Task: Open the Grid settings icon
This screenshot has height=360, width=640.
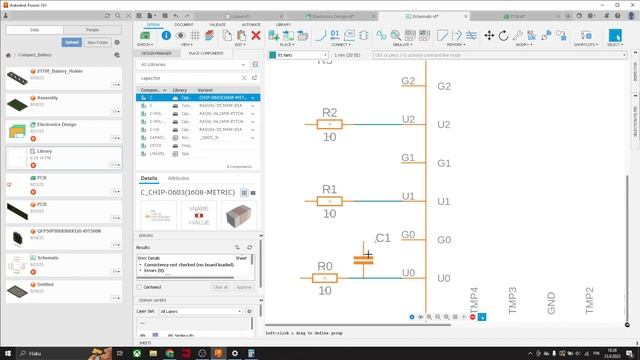Action: [x=195, y=36]
